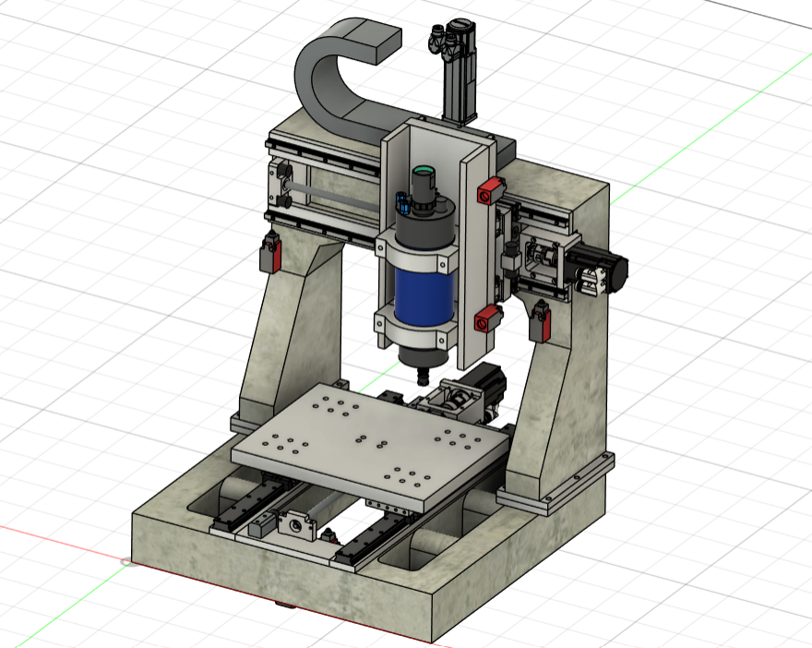Image resolution: width=812 pixels, height=648 pixels.
Task: Click the lower red block on the Z carriage
Action: pos(488,318)
